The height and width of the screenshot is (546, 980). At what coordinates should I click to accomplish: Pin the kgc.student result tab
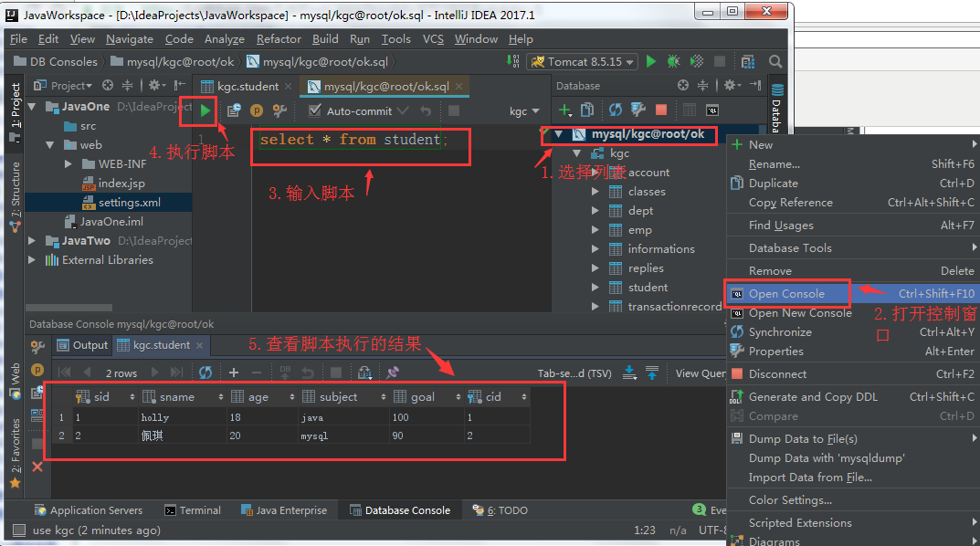point(393,373)
